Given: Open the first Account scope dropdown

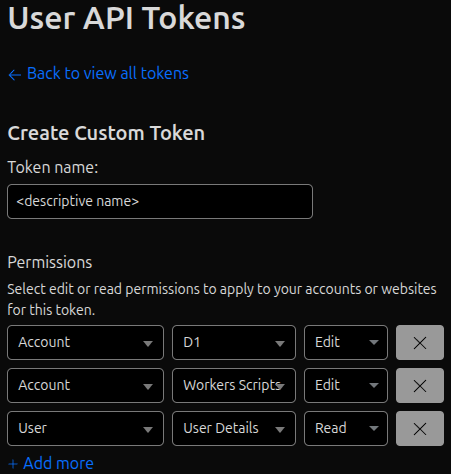Looking at the screenshot, I should click(85, 342).
